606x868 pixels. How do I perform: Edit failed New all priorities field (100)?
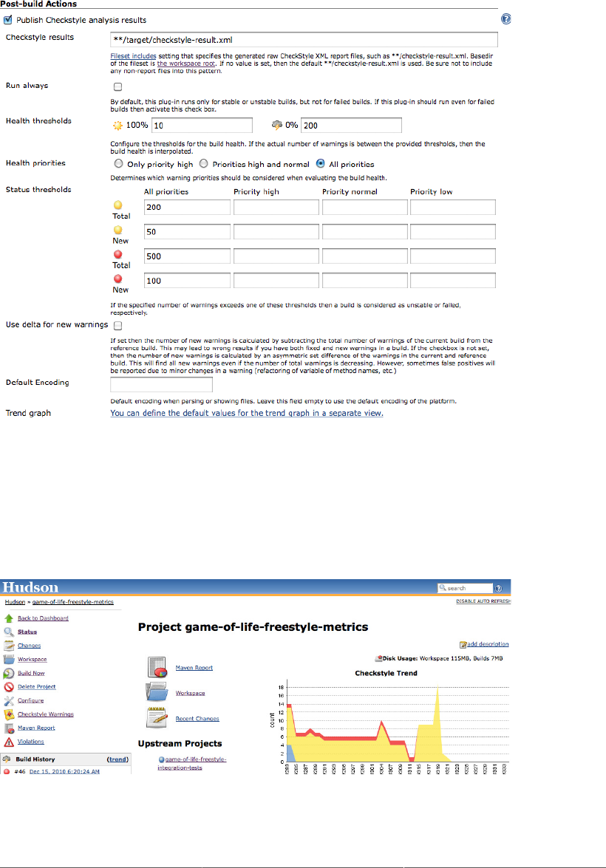click(x=187, y=280)
